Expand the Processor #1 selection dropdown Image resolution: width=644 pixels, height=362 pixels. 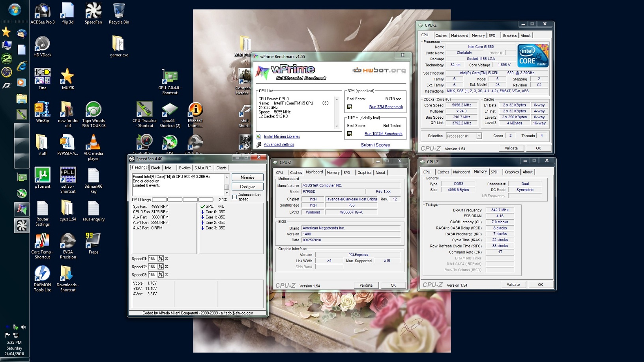click(x=479, y=136)
